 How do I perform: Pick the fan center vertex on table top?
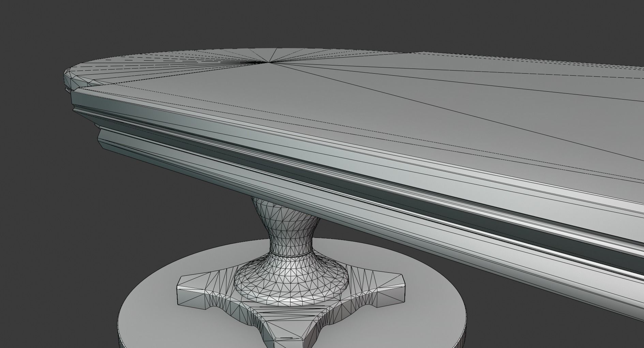click(x=269, y=62)
